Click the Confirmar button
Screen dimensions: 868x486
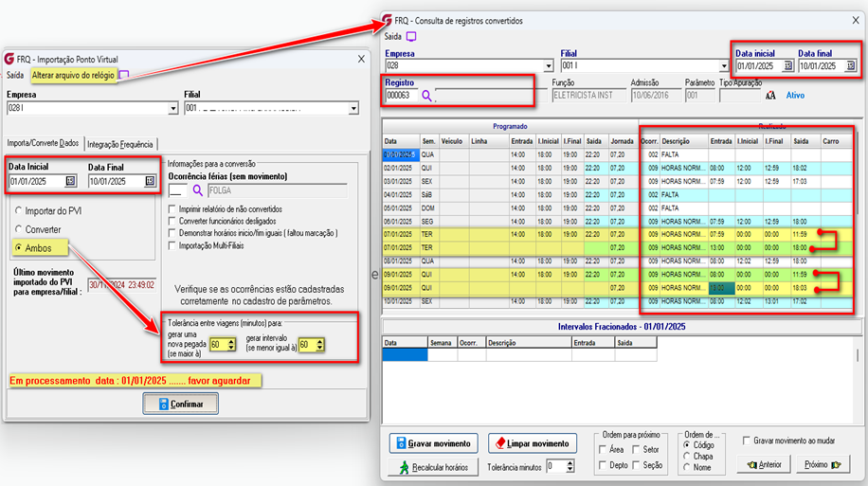coord(180,405)
